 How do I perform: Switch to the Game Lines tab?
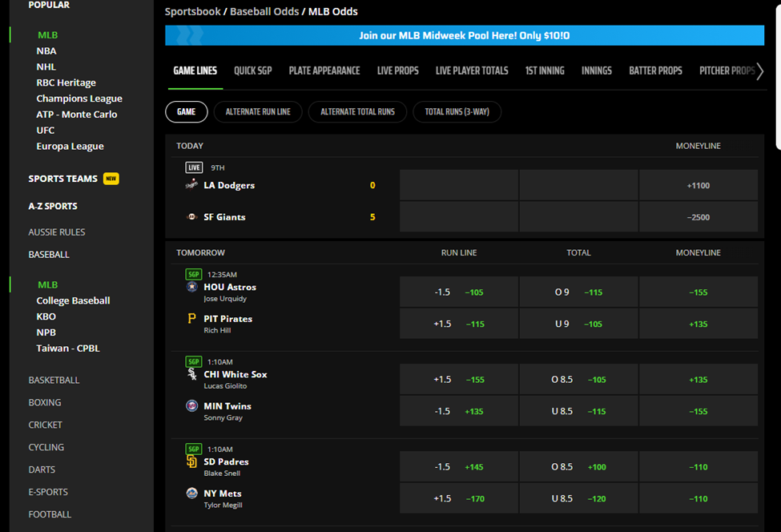click(x=195, y=71)
